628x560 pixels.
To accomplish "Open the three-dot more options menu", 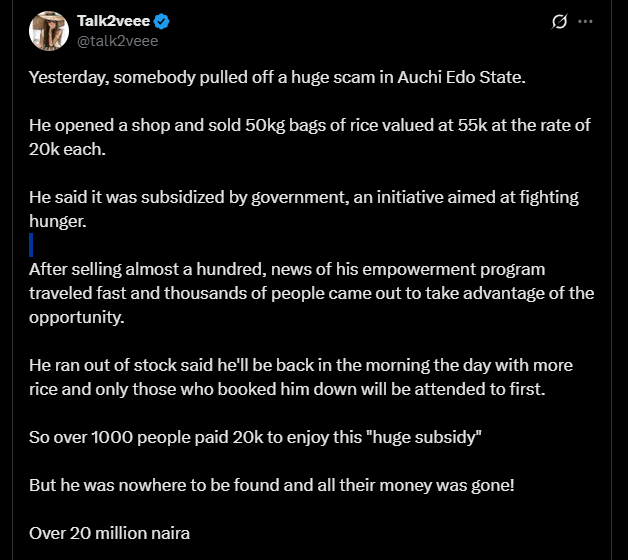I will (x=585, y=22).
